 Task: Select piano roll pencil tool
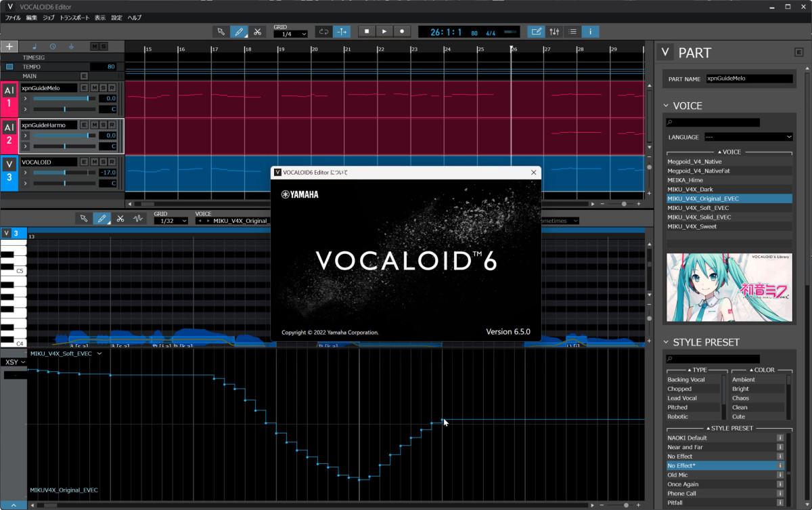(102, 218)
